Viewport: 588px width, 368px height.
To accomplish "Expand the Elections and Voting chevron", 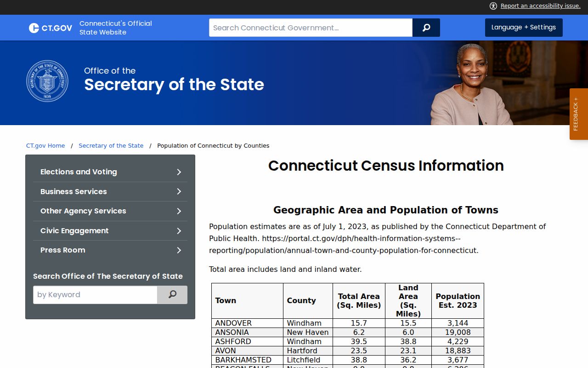I will pyautogui.click(x=179, y=172).
